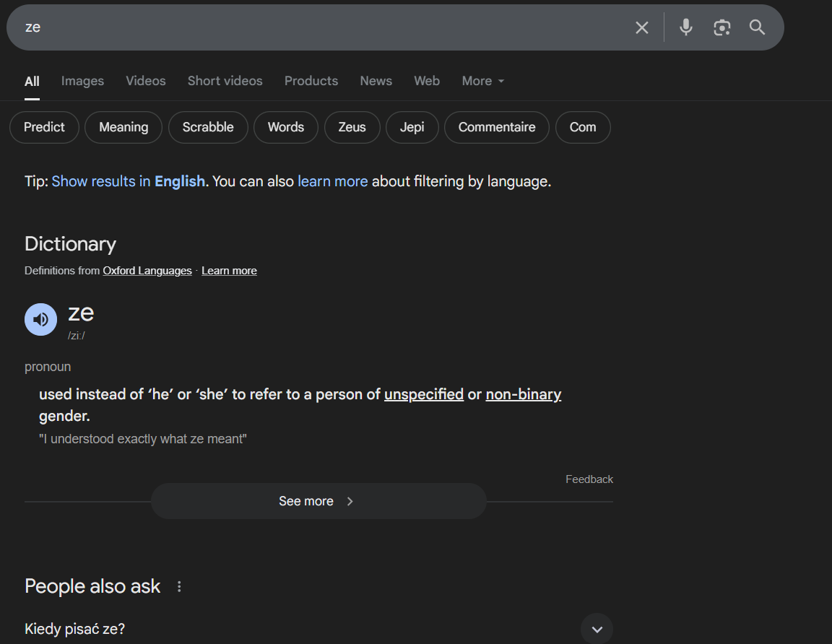
Task: Select the Com suggestion chip
Action: [583, 127]
